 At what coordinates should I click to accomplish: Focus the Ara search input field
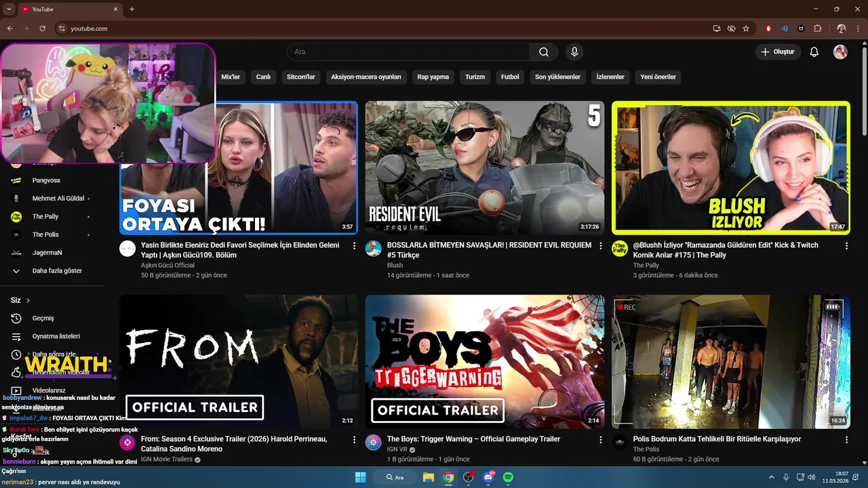(x=408, y=52)
